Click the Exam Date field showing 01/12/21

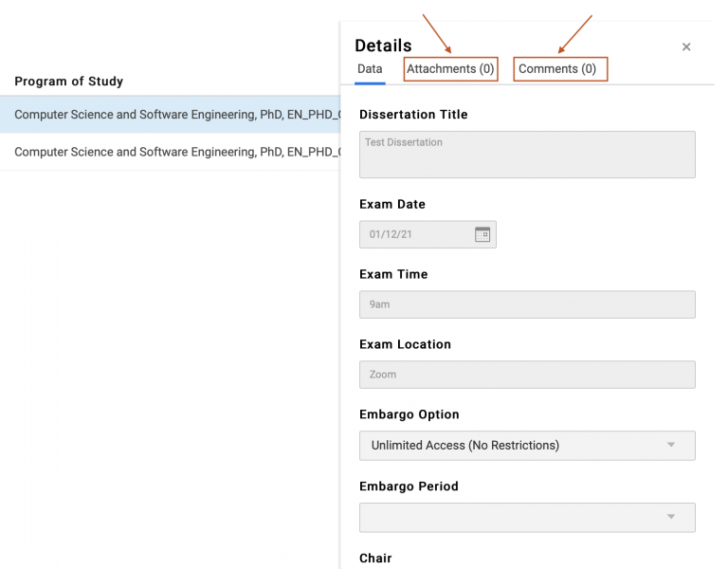(413, 234)
